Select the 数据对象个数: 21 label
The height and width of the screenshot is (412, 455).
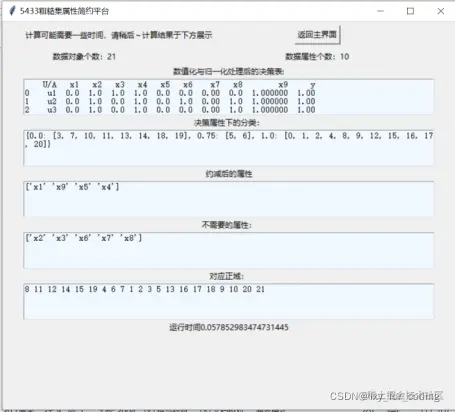[x=84, y=57]
